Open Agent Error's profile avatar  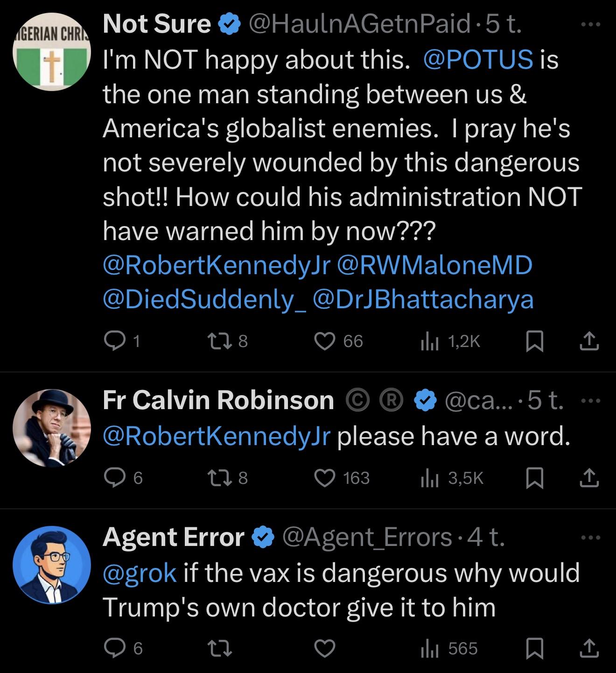point(51,565)
